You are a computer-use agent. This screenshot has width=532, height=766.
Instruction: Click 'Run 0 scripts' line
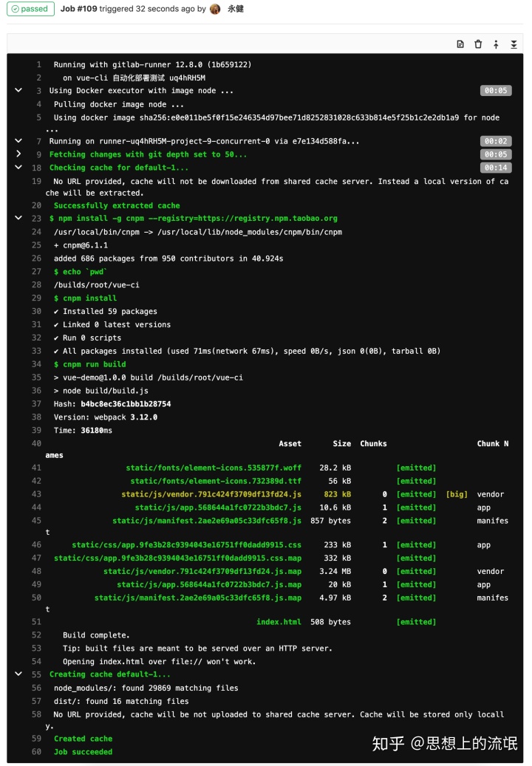coord(87,338)
